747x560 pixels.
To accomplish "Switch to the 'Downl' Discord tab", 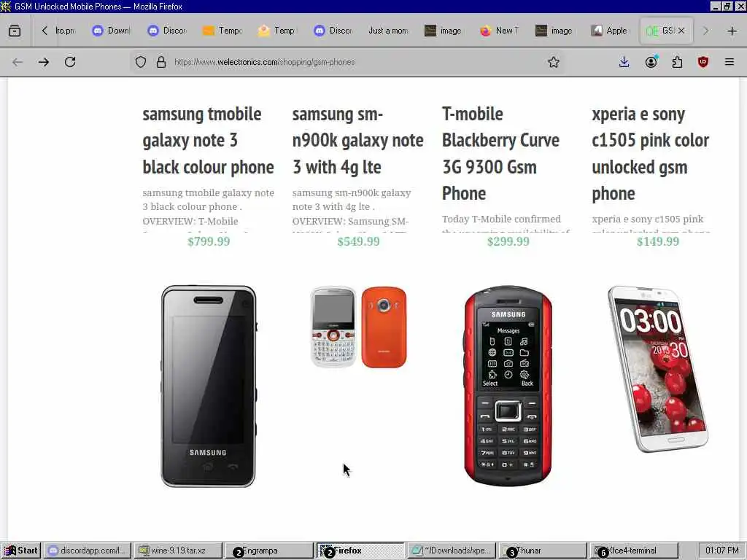I will [112, 31].
